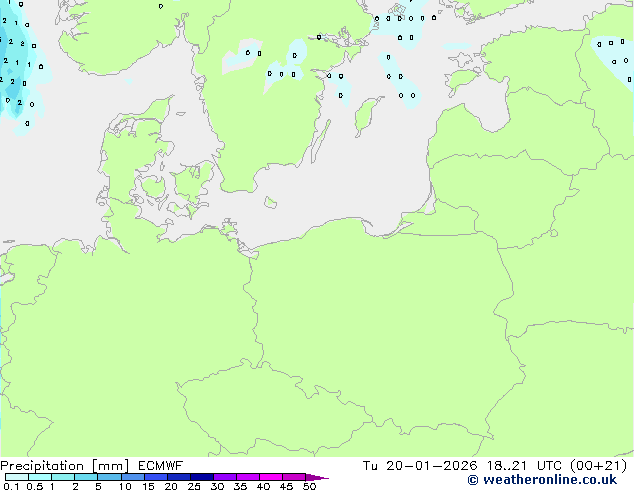634x490 pixels.
Task: Click the 35–40 mm purple legend swatch
Action: 248,477
